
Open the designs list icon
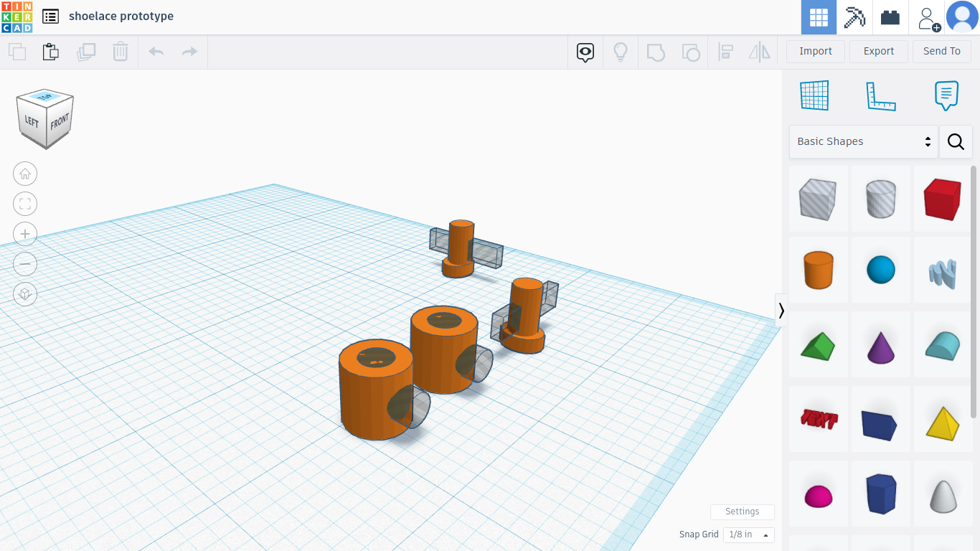[x=50, y=17]
